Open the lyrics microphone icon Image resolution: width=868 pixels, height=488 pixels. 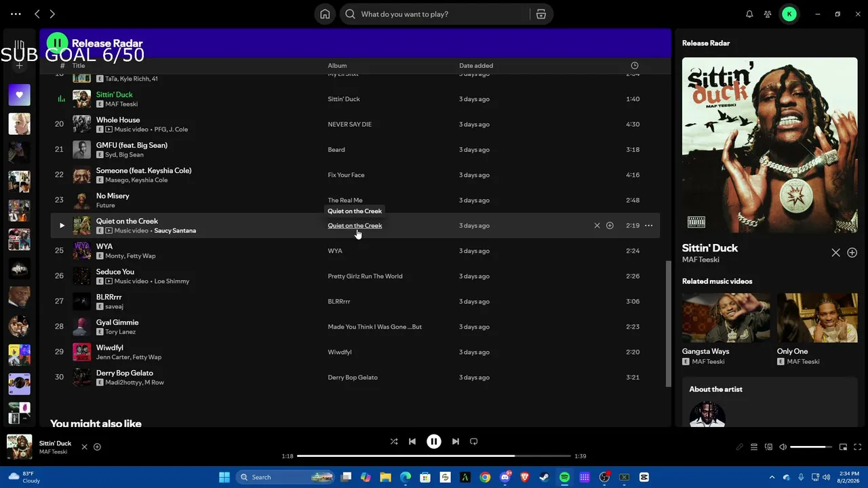[x=740, y=447]
